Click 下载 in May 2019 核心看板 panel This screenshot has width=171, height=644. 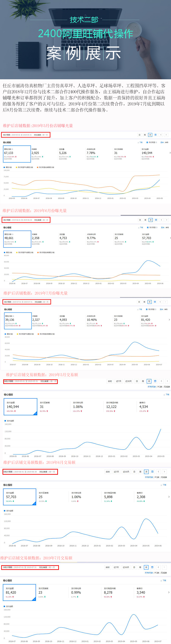(140, 142)
